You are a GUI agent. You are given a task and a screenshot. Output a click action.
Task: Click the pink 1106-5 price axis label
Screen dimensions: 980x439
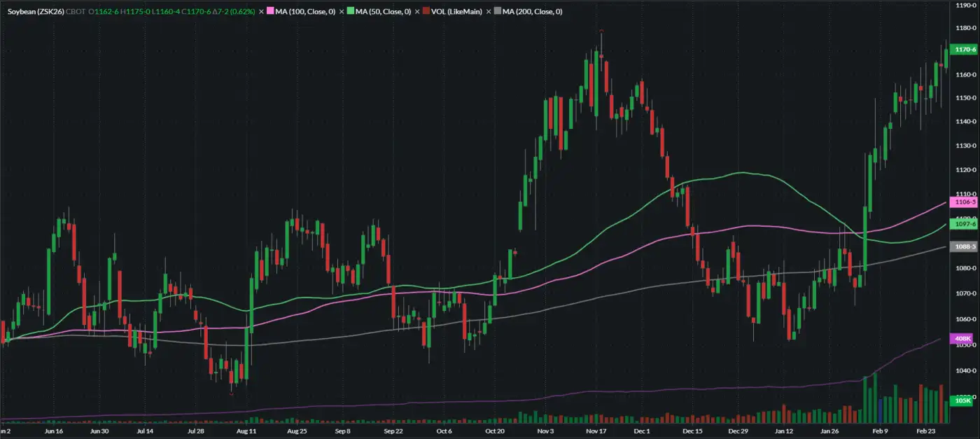965,202
